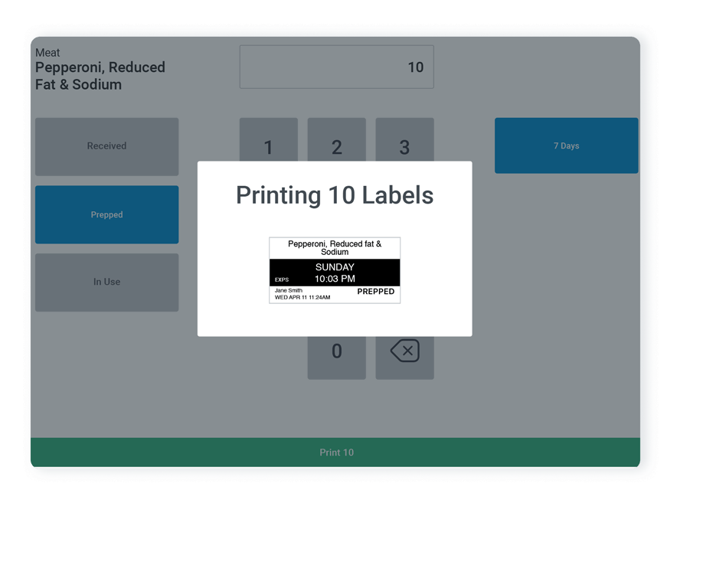This screenshot has height=588, width=703.
Task: Choose the 7 Days shelf-life option
Action: [x=566, y=145]
